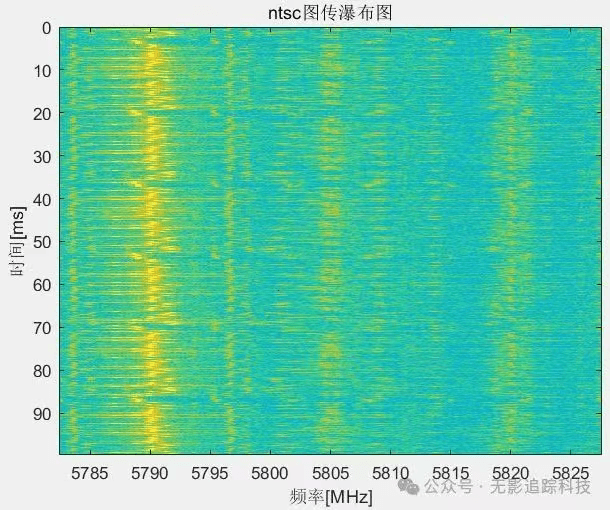Viewport: 610px width, 510px height.
Task: Select the 70 tick on time axis
Action: (43, 328)
